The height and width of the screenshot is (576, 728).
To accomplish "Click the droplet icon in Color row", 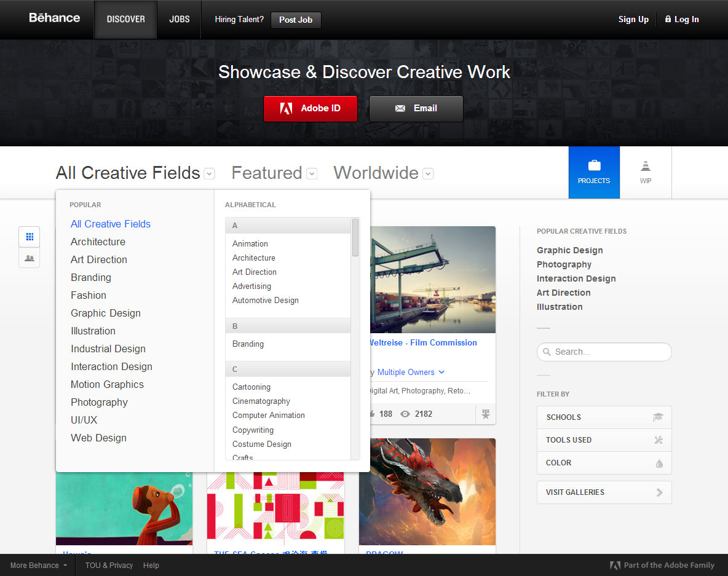I will point(659,464).
